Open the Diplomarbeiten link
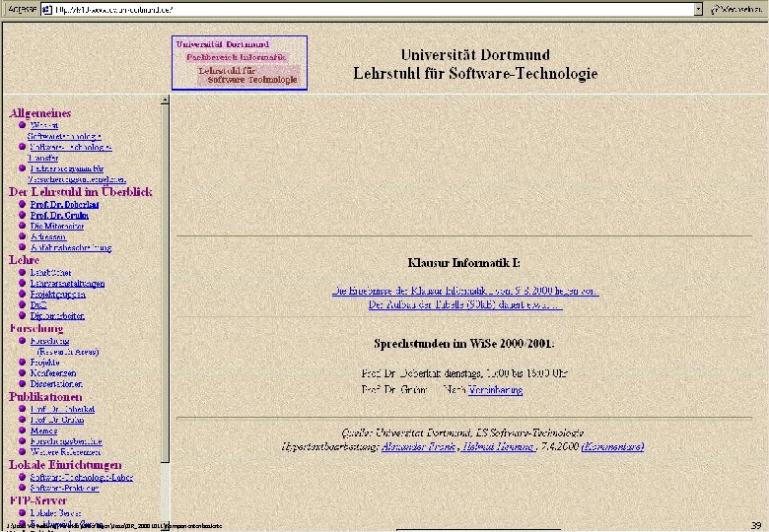The height and width of the screenshot is (532, 769). [x=57, y=315]
